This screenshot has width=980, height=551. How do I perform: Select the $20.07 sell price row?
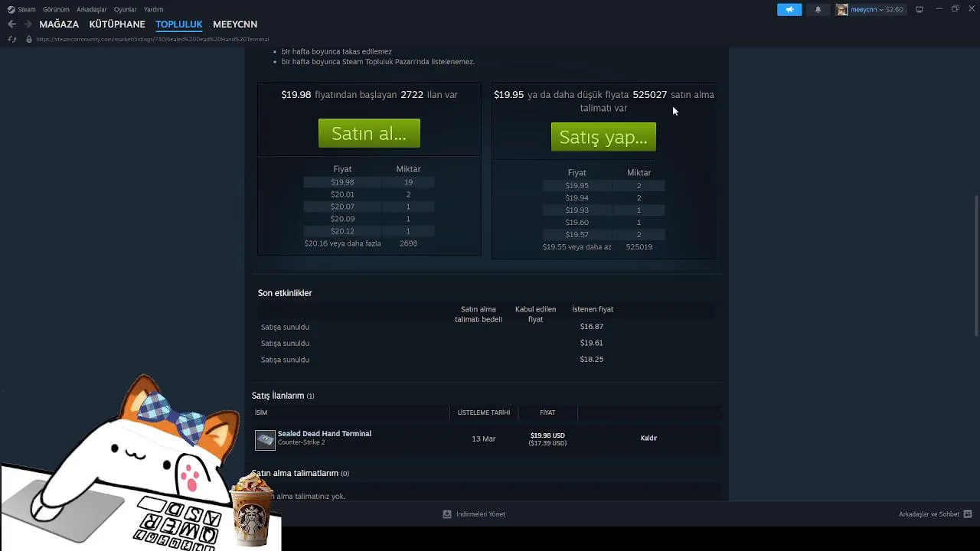pyautogui.click(x=369, y=207)
